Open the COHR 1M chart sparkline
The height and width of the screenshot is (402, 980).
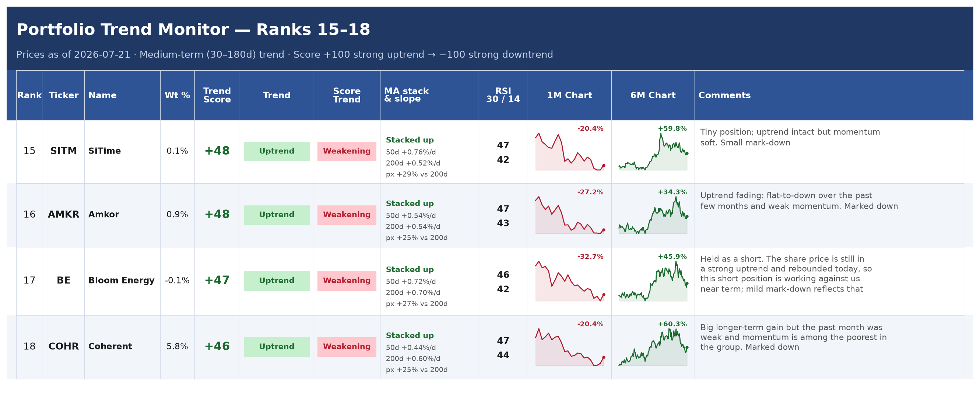click(569, 347)
